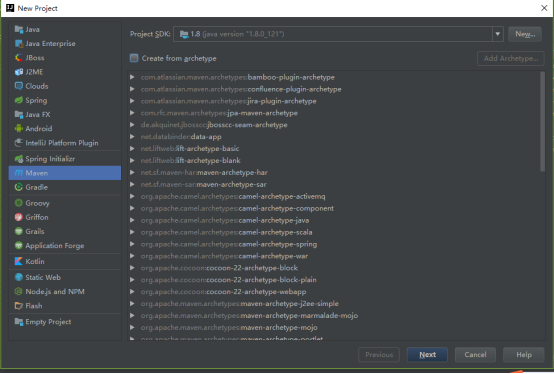Expand confluence-plugin-archetype node
The image size is (554, 374).
[x=132, y=89]
